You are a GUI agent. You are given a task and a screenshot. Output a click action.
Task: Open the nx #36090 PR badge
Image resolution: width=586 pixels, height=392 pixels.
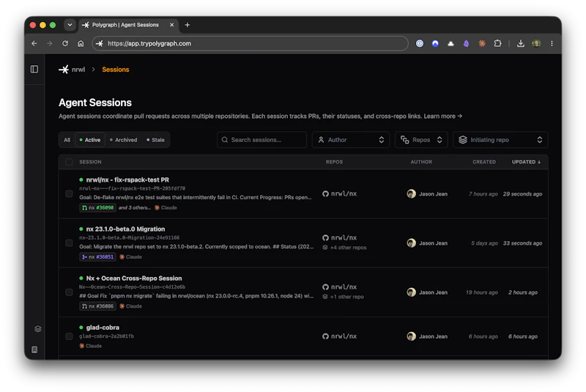pyautogui.click(x=98, y=208)
